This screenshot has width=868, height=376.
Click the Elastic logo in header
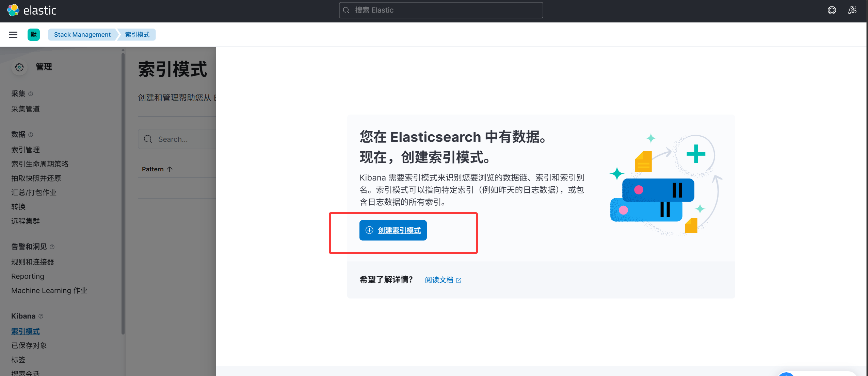pos(32,11)
